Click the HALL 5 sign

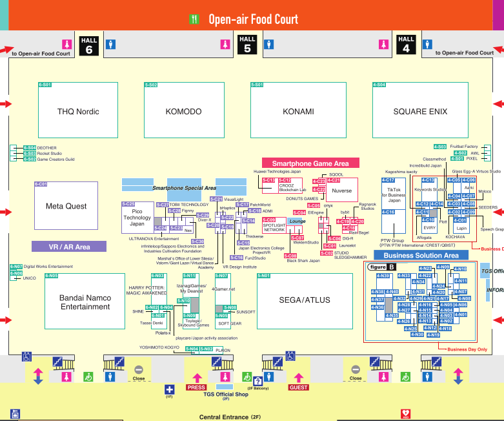pyautogui.click(x=247, y=45)
